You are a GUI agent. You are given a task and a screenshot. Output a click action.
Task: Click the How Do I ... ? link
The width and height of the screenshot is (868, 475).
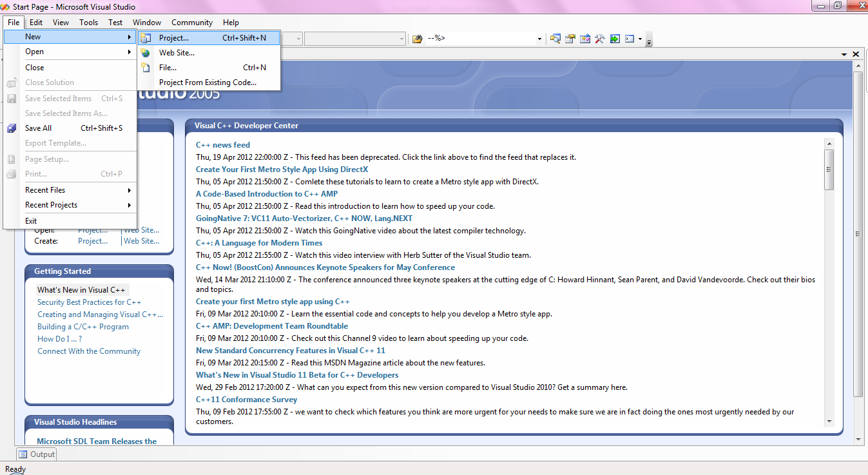tap(60, 339)
